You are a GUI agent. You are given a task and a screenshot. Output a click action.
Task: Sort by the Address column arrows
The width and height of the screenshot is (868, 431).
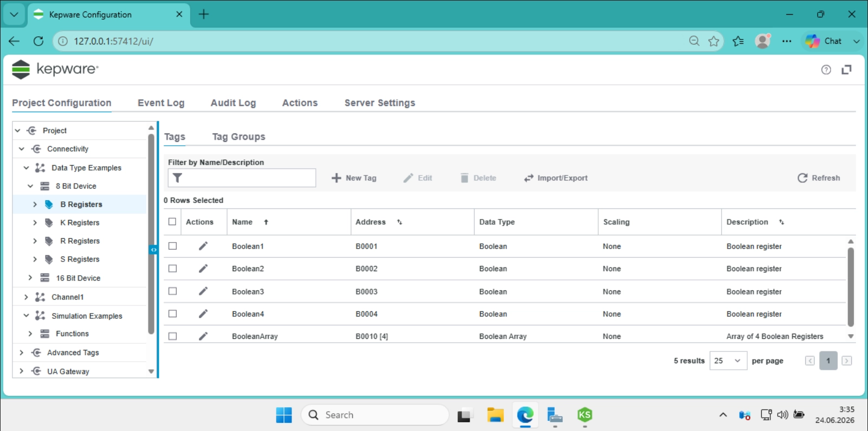pos(399,222)
